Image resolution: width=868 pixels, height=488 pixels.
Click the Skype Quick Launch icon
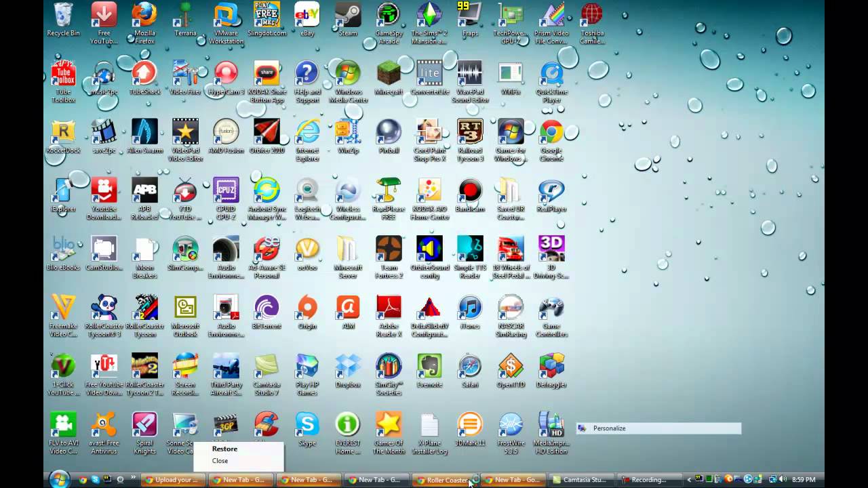(x=95, y=479)
